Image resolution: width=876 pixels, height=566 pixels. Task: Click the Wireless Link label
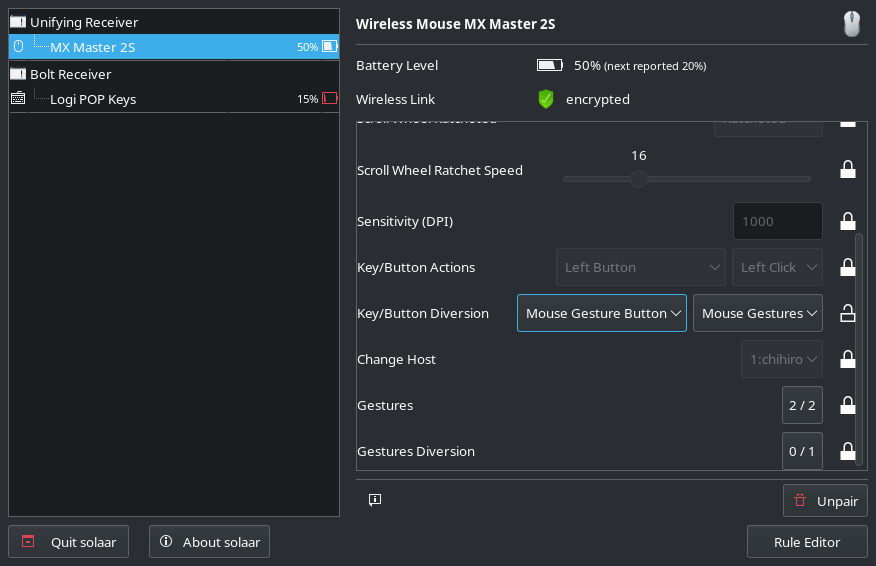[396, 99]
